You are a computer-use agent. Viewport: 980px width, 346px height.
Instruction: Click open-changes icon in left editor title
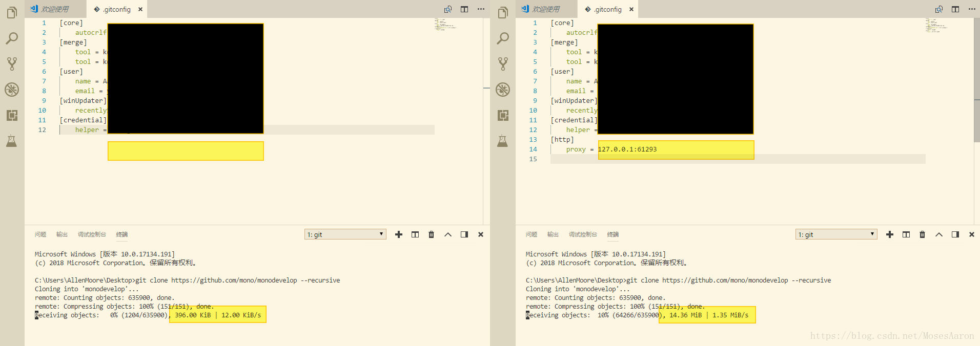coord(448,9)
